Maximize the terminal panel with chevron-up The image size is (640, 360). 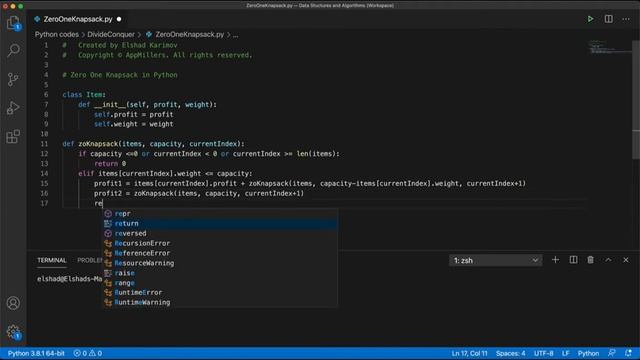coord(608,260)
